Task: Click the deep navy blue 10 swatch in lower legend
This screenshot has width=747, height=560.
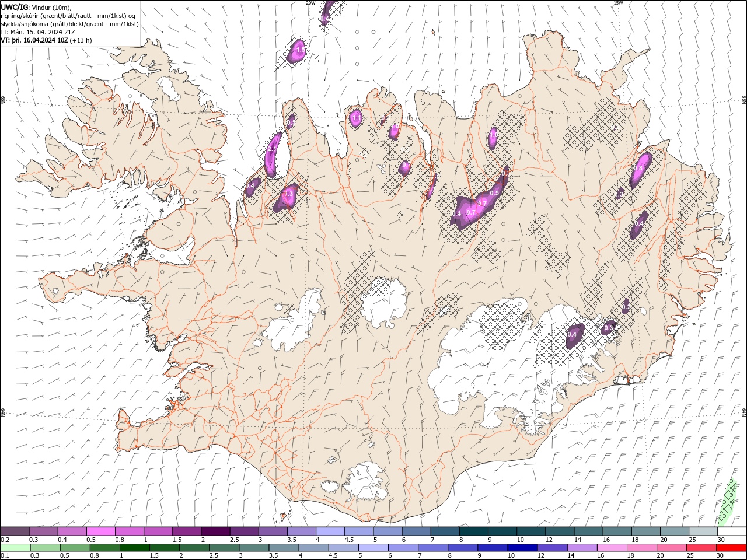Action: (522, 547)
